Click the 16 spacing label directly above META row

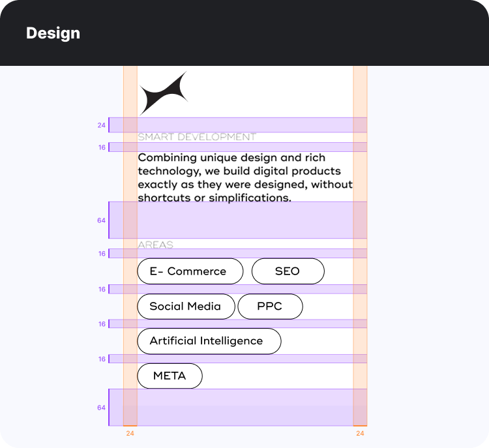pos(102,359)
